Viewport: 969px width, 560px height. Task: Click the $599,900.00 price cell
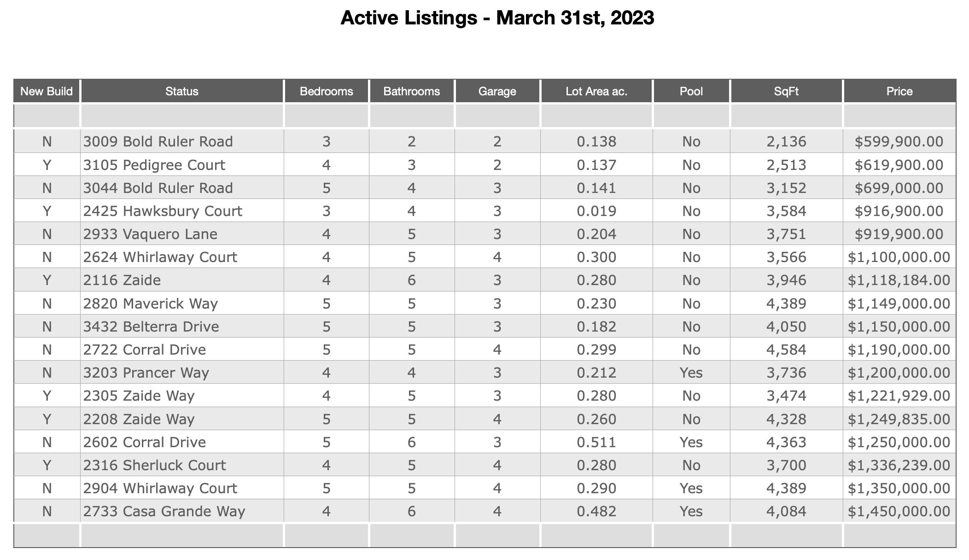click(x=899, y=141)
